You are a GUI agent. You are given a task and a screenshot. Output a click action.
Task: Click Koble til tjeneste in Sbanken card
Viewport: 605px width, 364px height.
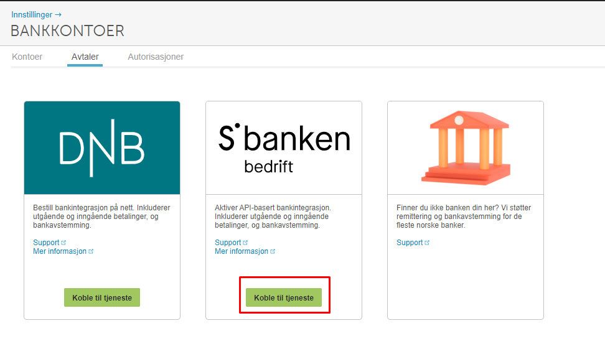click(284, 297)
